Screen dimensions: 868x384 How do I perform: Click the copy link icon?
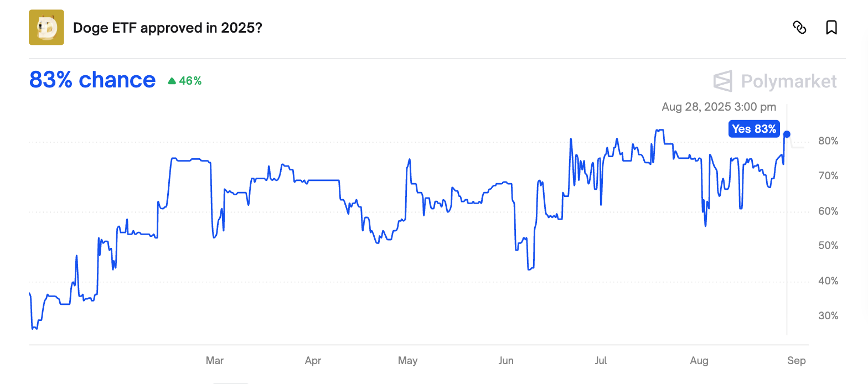click(799, 28)
